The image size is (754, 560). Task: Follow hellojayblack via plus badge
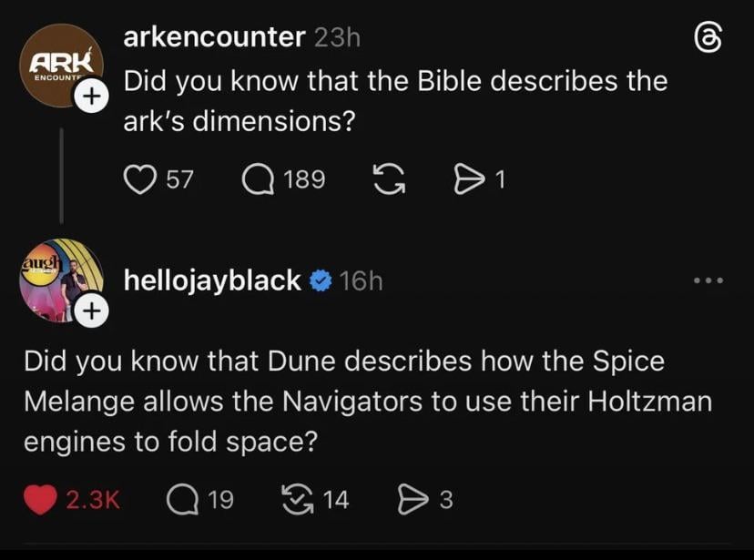coord(89,311)
